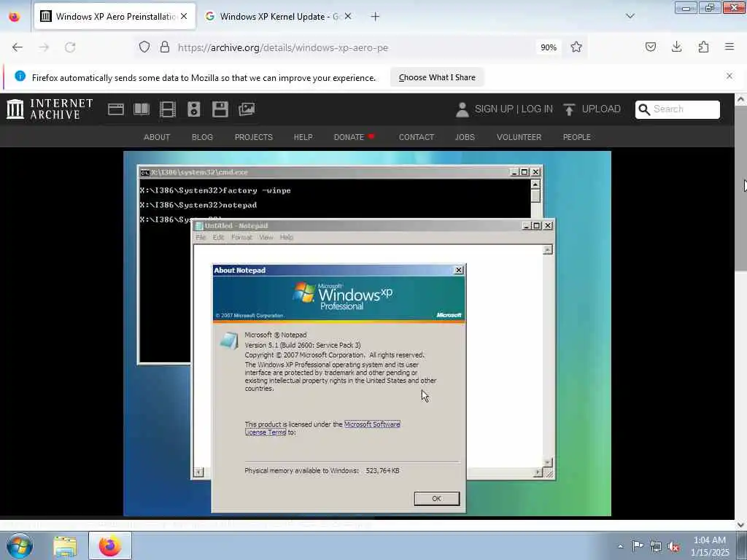Show site info via the padlock icon
Viewport: 747px width, 560px height.
click(x=165, y=47)
